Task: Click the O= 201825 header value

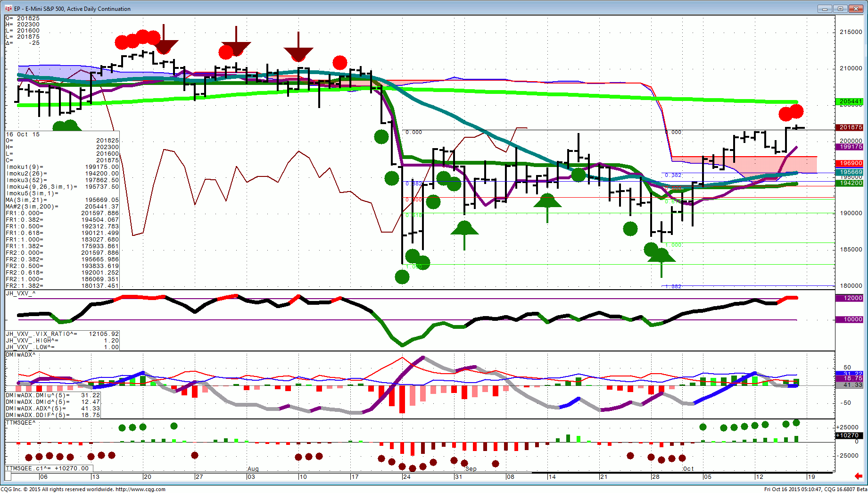Action: click(23, 18)
